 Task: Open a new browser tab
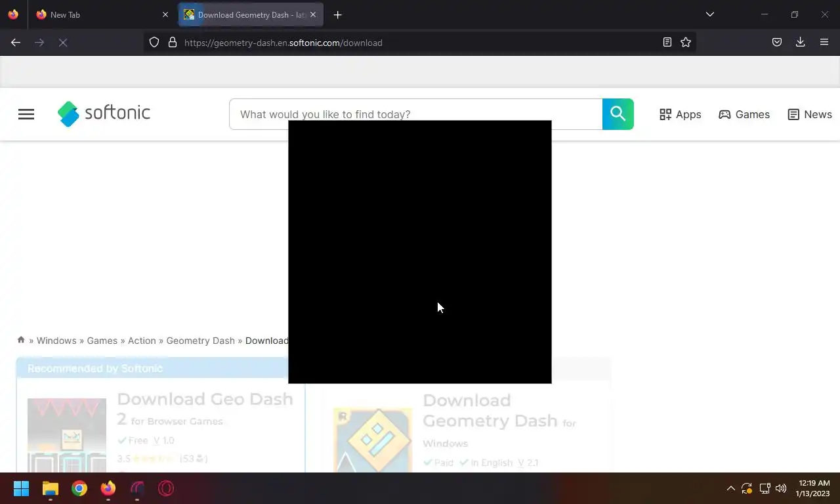(337, 14)
